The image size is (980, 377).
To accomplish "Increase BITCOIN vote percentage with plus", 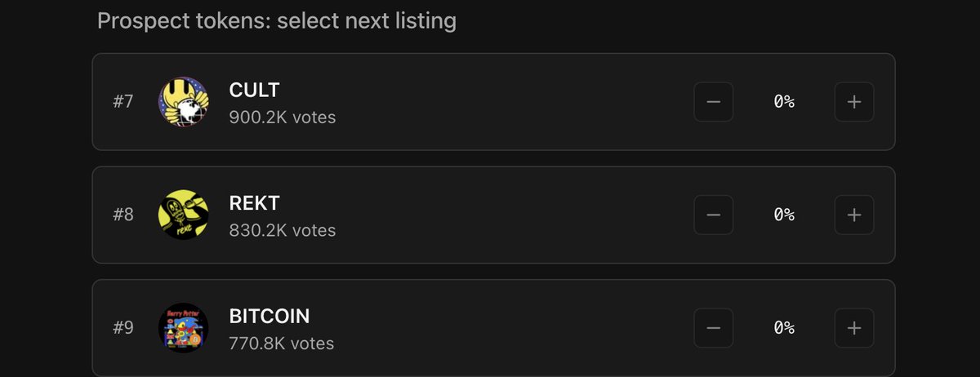I will pyautogui.click(x=854, y=328).
